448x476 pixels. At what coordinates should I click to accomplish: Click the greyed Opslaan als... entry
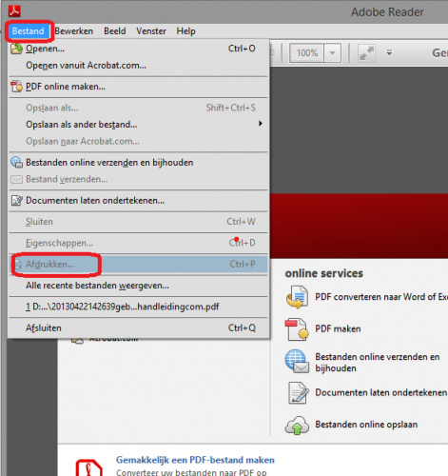click(x=139, y=108)
